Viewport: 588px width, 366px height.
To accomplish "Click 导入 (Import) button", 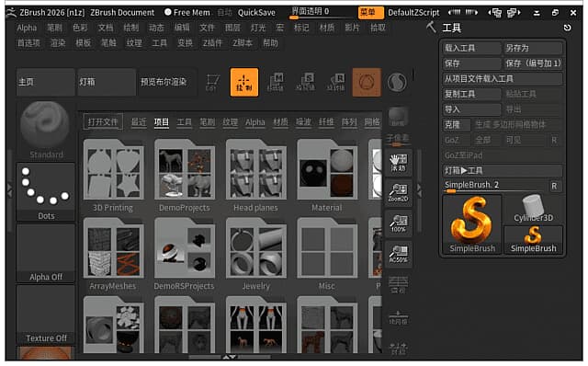I will click(x=471, y=109).
